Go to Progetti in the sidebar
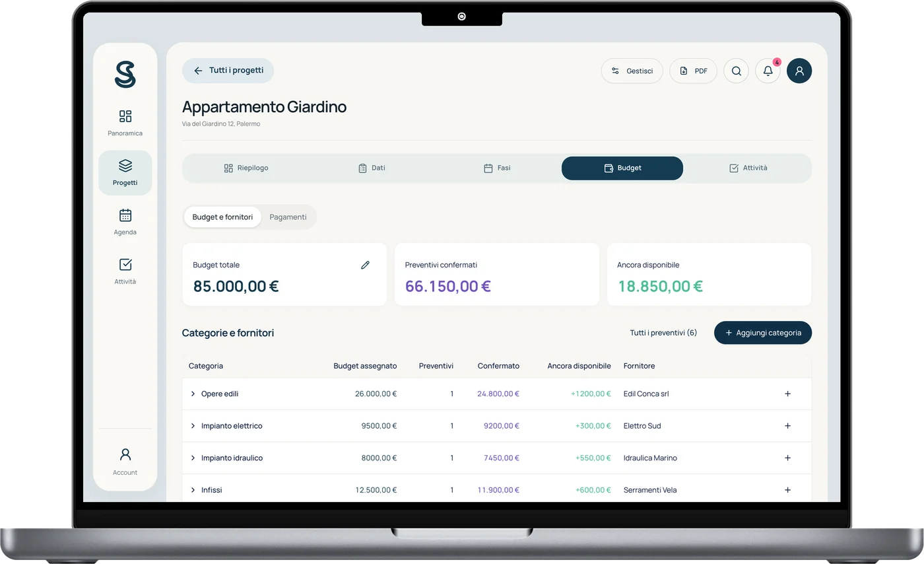924x564 pixels. pos(125,173)
